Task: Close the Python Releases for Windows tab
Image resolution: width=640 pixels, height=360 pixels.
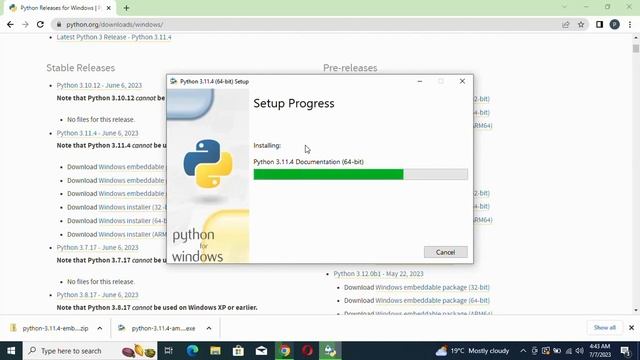Action: (x=109, y=8)
